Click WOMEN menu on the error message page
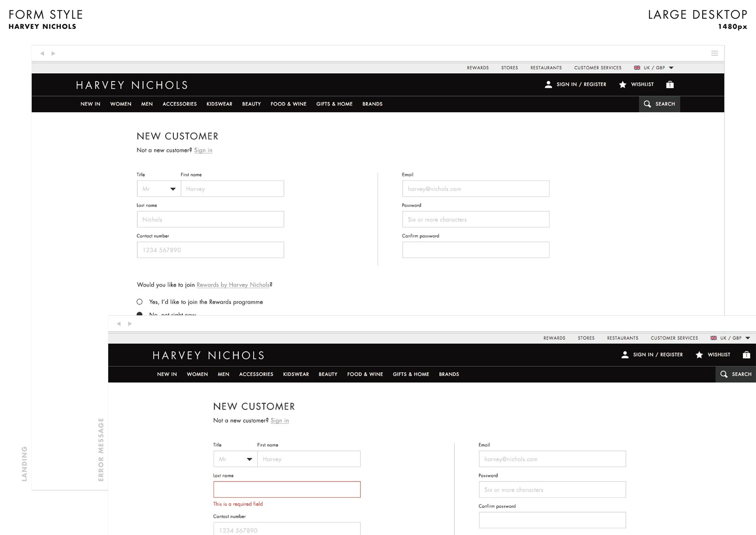Image resolution: width=756 pixels, height=535 pixels. click(x=197, y=374)
